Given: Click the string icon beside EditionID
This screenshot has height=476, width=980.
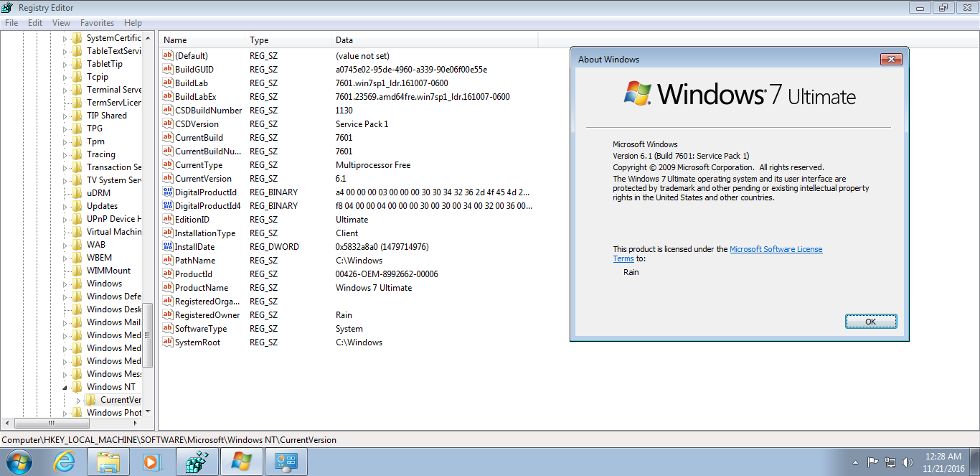Looking at the screenshot, I should tap(168, 220).
